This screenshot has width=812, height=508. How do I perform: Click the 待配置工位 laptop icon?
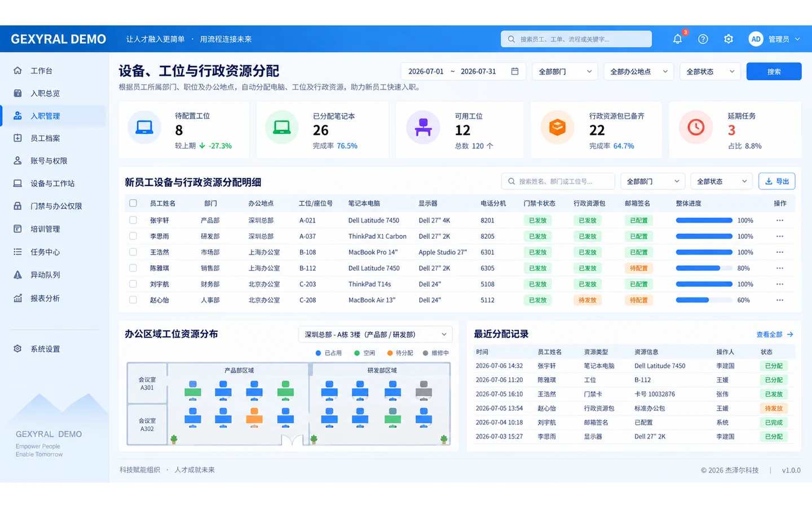144,128
